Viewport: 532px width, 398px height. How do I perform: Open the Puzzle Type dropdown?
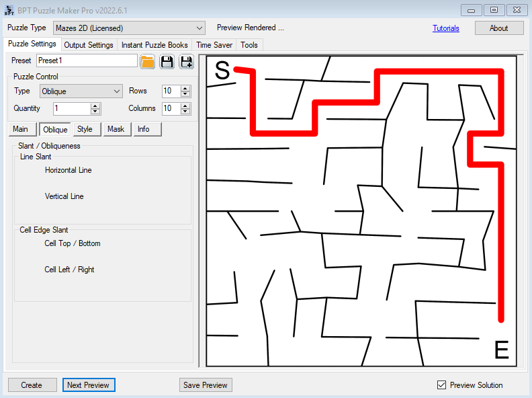pyautogui.click(x=129, y=28)
